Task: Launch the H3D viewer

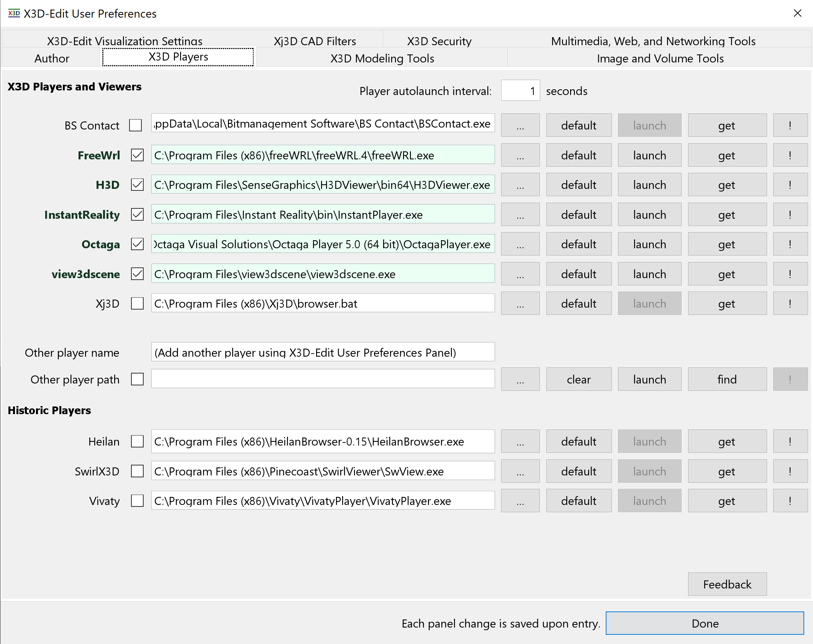Action: [x=649, y=185]
